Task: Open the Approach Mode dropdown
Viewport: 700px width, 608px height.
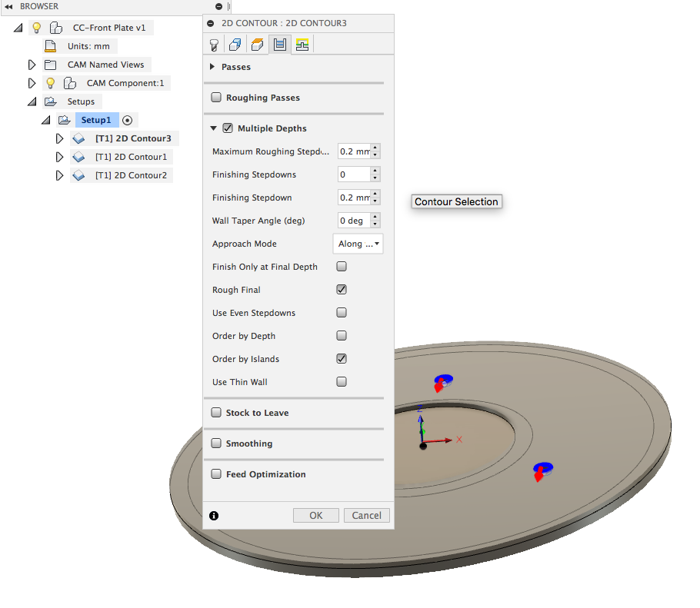Action: coord(359,244)
